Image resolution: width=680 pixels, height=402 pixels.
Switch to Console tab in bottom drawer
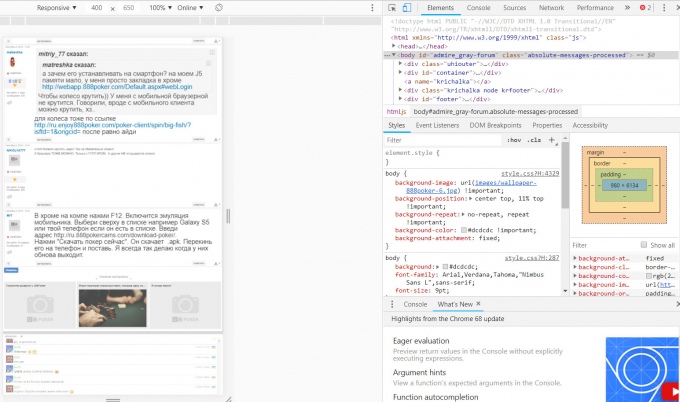coord(415,304)
